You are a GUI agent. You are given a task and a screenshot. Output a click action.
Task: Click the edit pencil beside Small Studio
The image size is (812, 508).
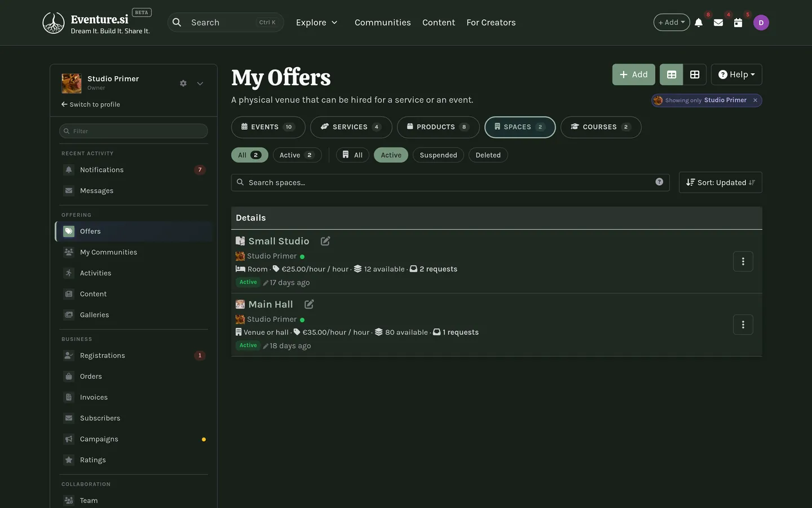point(325,241)
